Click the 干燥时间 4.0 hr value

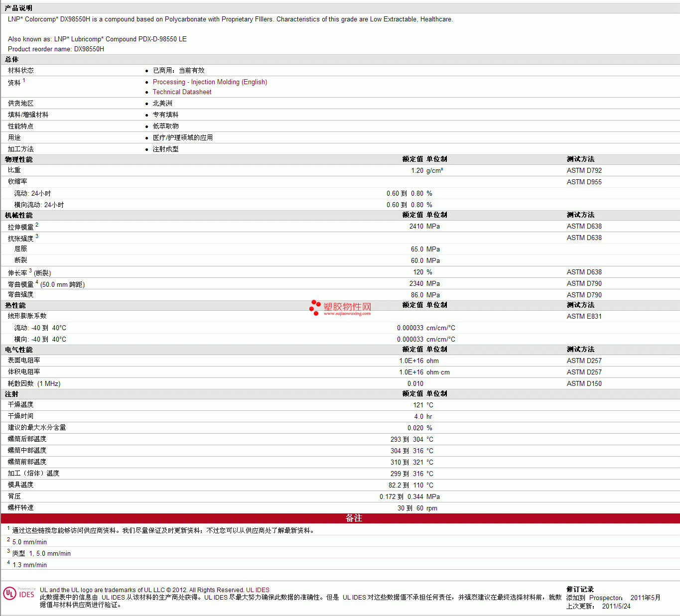tap(423, 416)
